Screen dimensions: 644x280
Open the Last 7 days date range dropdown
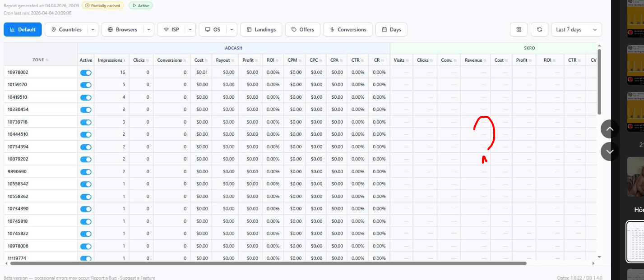tap(577, 29)
